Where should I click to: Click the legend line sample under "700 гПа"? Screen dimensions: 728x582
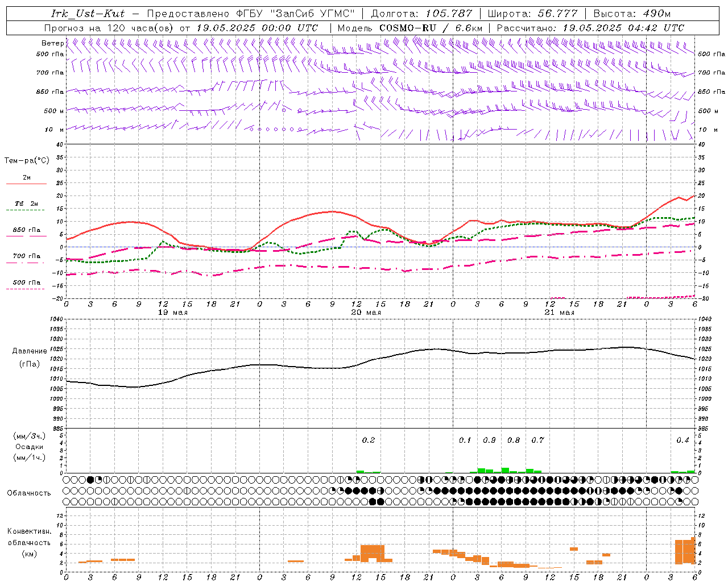click(26, 263)
